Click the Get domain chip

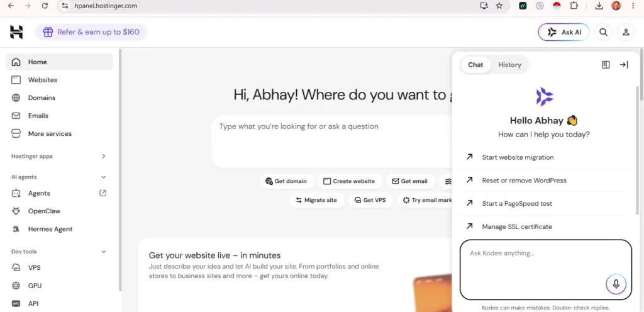click(x=286, y=181)
